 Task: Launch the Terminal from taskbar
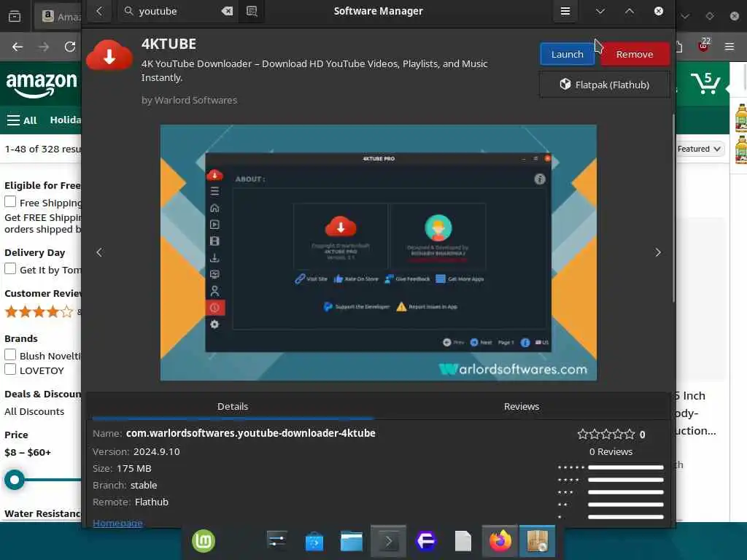(x=388, y=542)
